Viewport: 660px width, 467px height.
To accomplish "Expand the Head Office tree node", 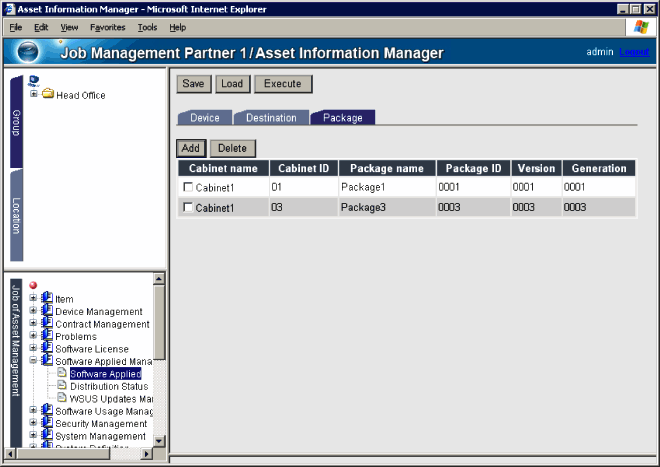I will click(x=34, y=95).
